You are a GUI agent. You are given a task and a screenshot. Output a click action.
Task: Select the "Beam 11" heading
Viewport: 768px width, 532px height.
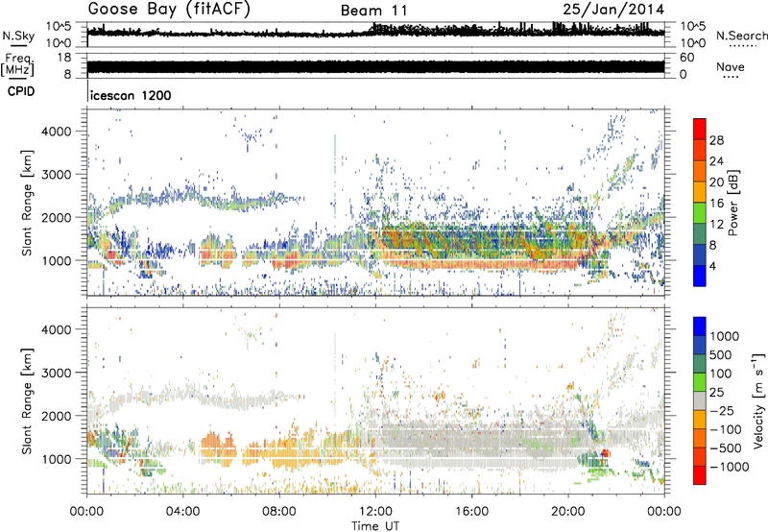tap(374, 11)
